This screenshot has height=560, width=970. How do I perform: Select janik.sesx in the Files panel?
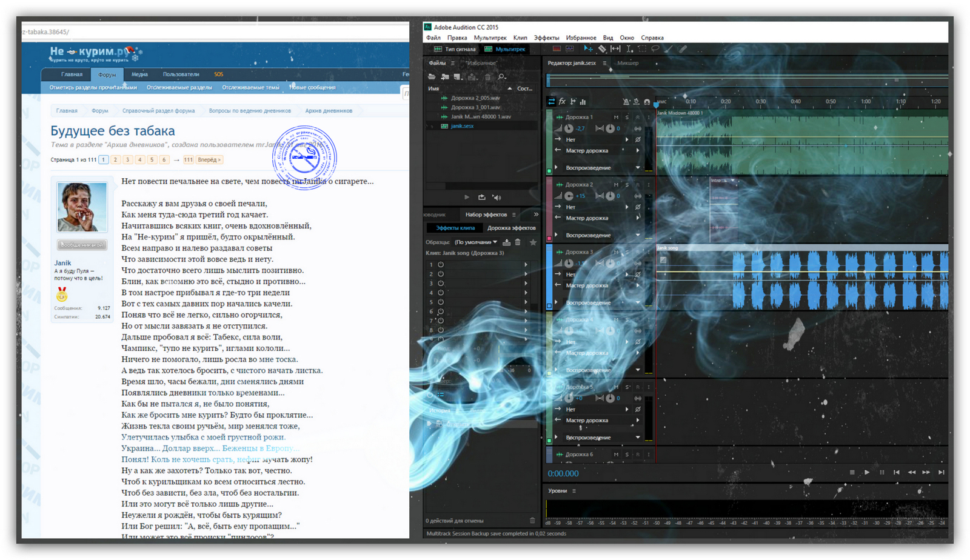coord(462,126)
